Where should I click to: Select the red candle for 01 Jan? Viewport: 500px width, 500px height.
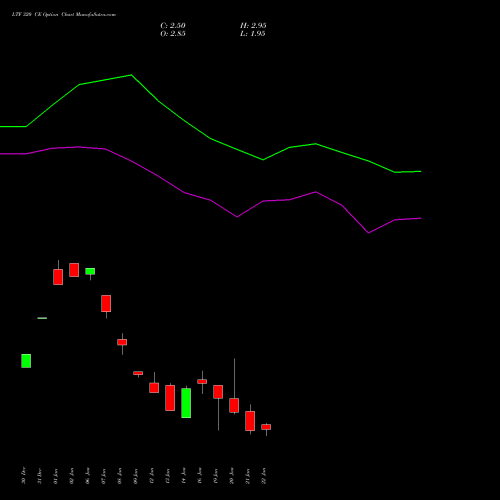58,277
